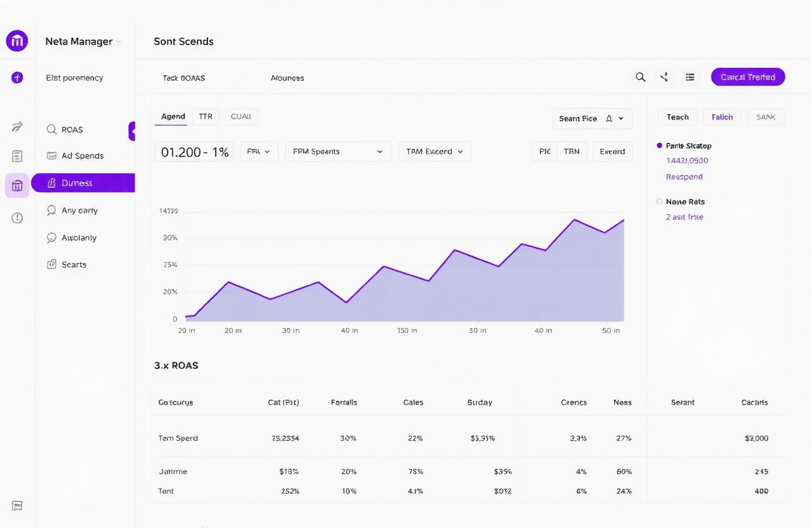Click the alert circle icon in left rail
Image resolution: width=812 pixels, height=528 pixels.
tap(17, 218)
